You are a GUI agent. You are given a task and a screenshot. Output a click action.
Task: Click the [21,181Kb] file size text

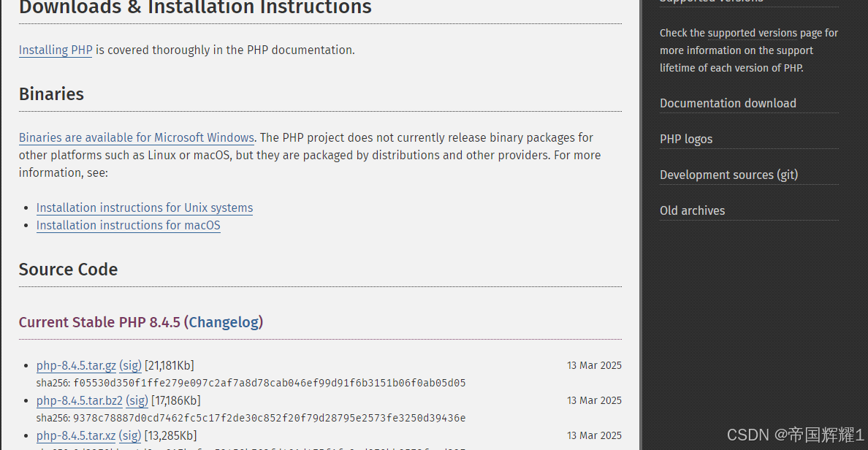[x=170, y=366]
